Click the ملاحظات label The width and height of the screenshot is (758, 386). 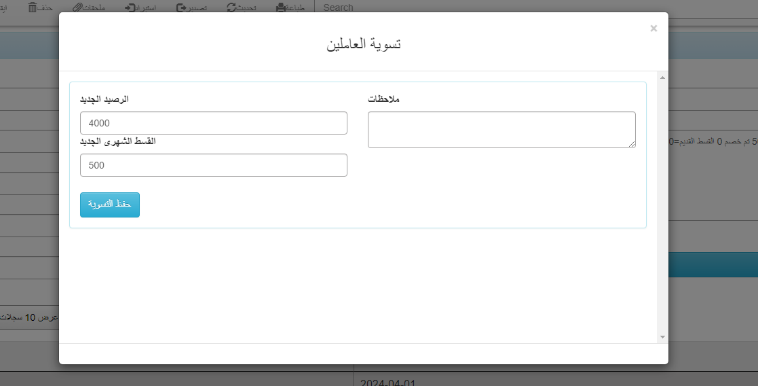384,99
